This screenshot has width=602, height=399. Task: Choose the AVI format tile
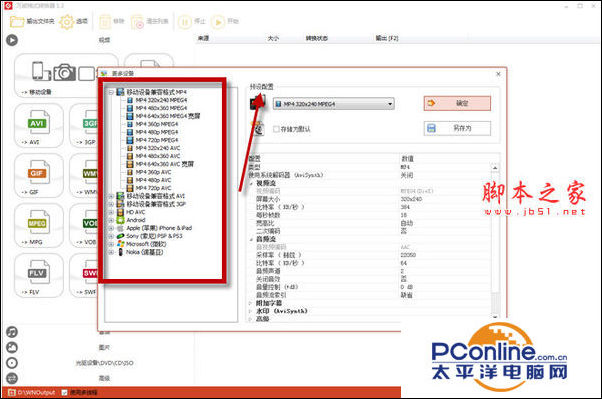(x=39, y=126)
